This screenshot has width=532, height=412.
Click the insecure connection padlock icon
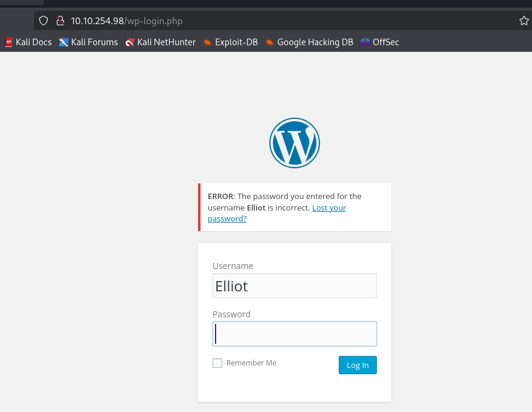60,21
